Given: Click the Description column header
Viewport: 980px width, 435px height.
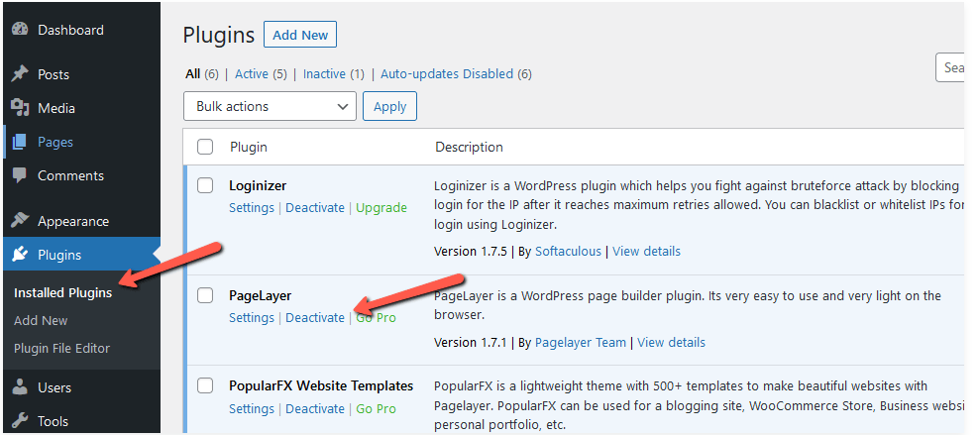Looking at the screenshot, I should click(469, 147).
